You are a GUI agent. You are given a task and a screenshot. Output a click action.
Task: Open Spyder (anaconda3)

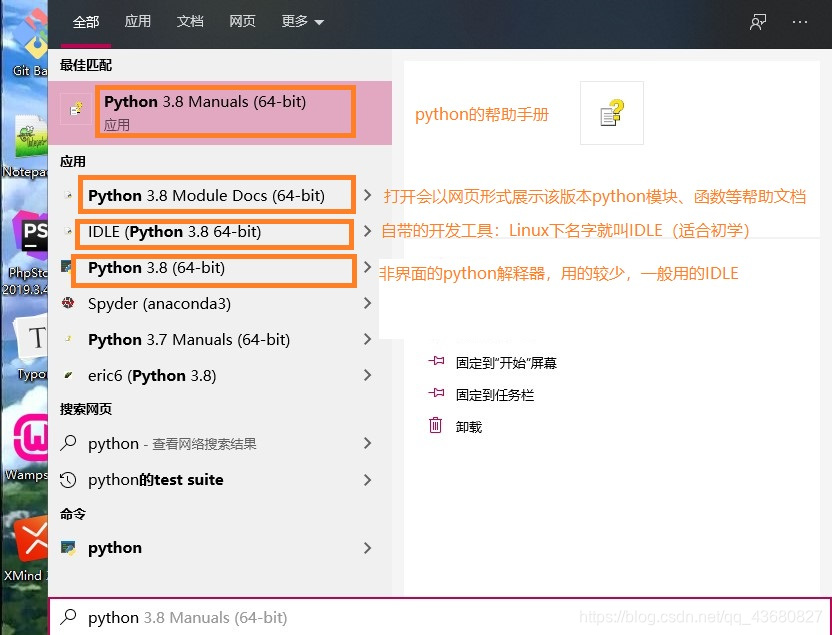(x=160, y=304)
